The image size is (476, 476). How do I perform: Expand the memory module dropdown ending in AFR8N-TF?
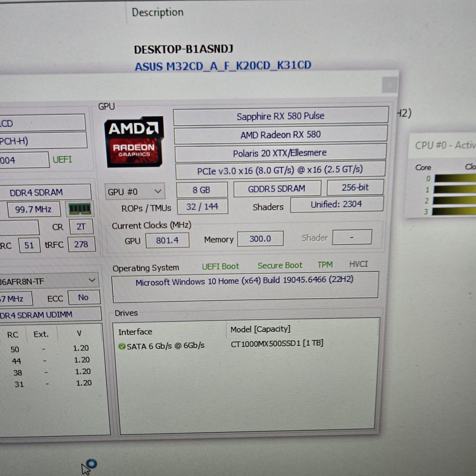tap(49, 281)
